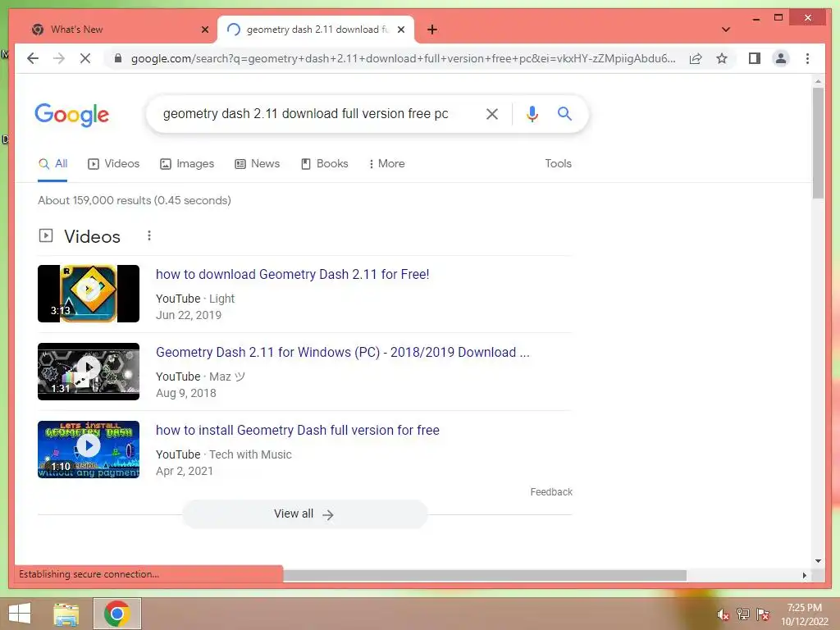Open Chrome's three-dot menu

tap(807, 58)
